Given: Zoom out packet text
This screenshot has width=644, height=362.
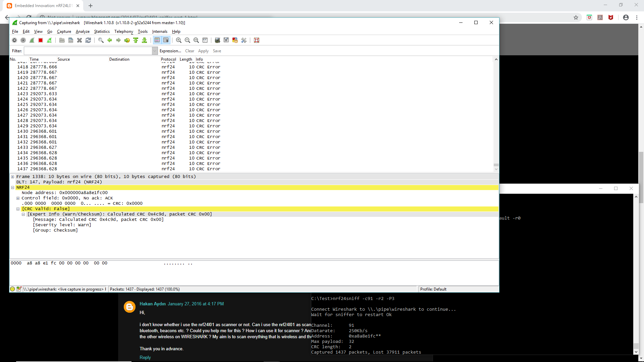Looking at the screenshot, I should [187, 40].
